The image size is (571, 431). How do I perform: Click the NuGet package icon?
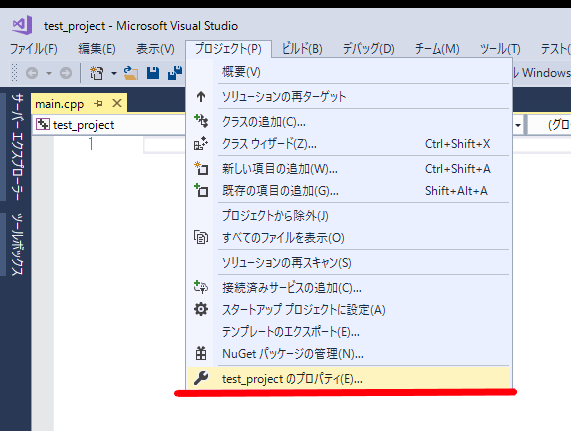pos(201,353)
